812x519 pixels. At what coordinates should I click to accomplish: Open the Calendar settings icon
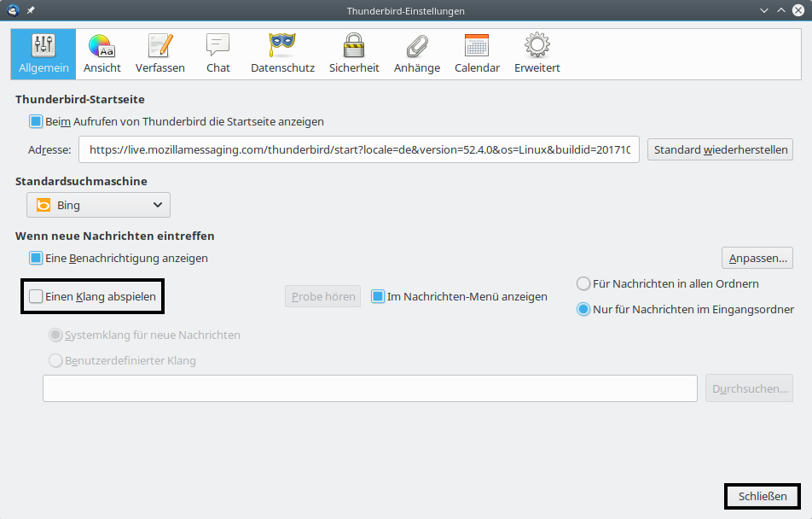(477, 53)
